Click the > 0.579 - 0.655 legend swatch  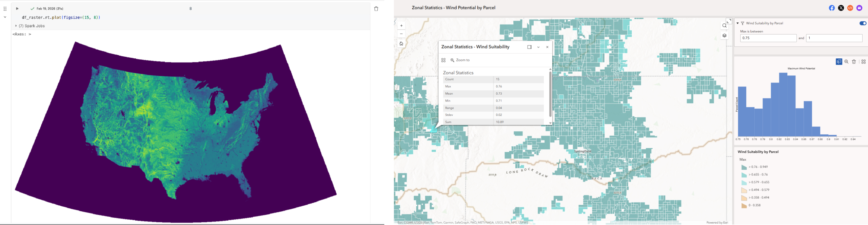(x=744, y=183)
